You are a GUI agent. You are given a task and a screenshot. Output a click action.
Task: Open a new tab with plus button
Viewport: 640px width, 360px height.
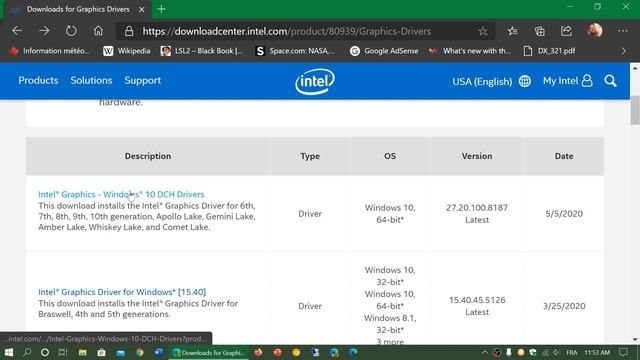pos(161,9)
